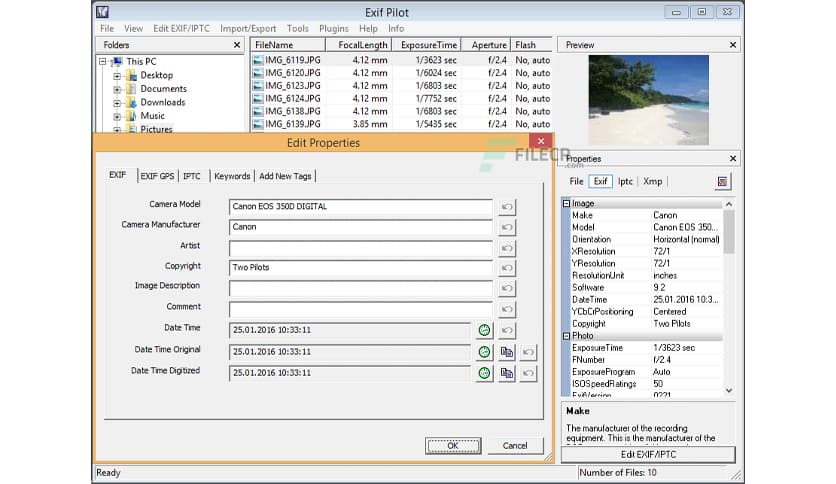Click the Exif Pilot application icon
Screen dimensions: 836x484
[103, 12]
